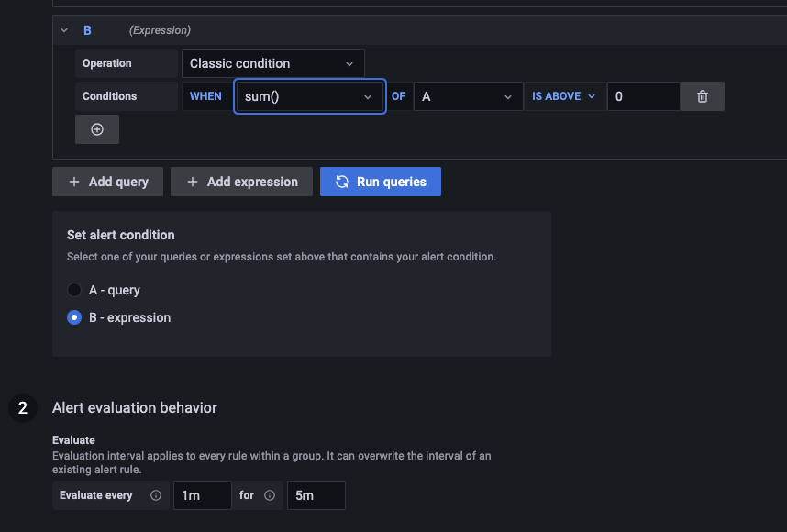Collapse the B expression section
The image size is (787, 532).
coord(64,30)
